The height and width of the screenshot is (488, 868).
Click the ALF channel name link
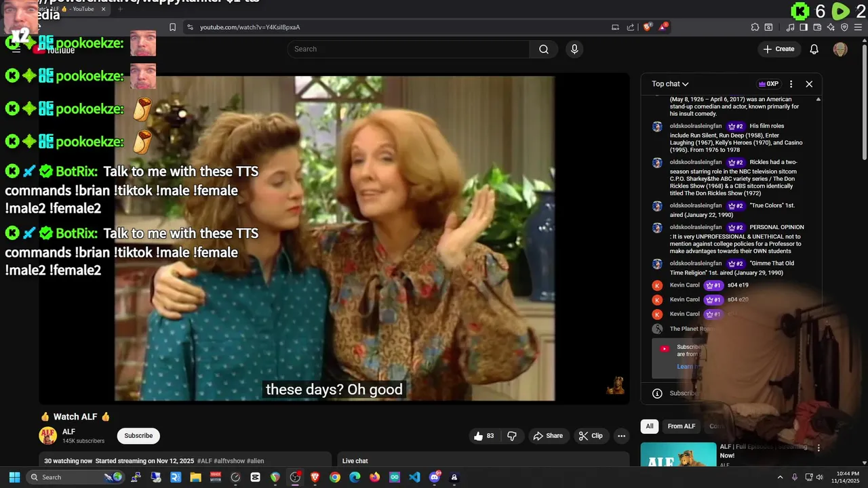(68, 432)
